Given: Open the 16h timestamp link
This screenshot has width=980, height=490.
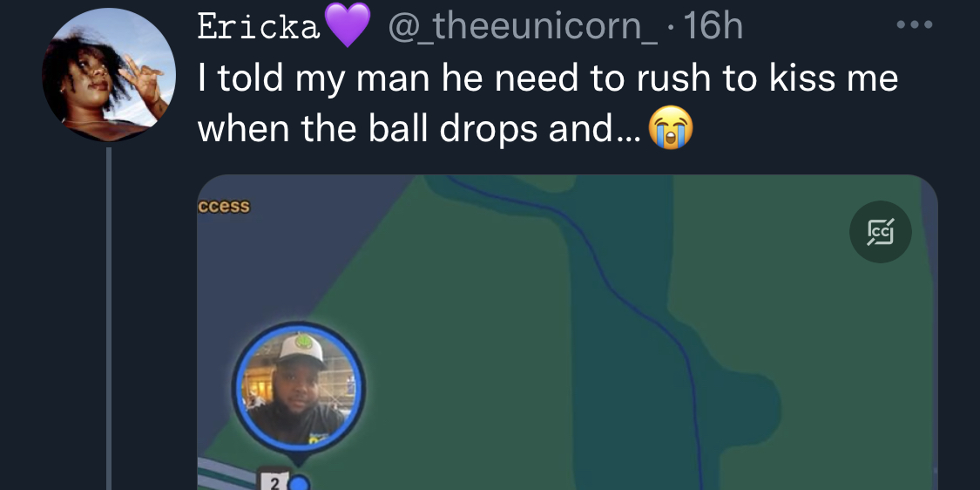Looking at the screenshot, I should pyautogui.click(x=713, y=27).
